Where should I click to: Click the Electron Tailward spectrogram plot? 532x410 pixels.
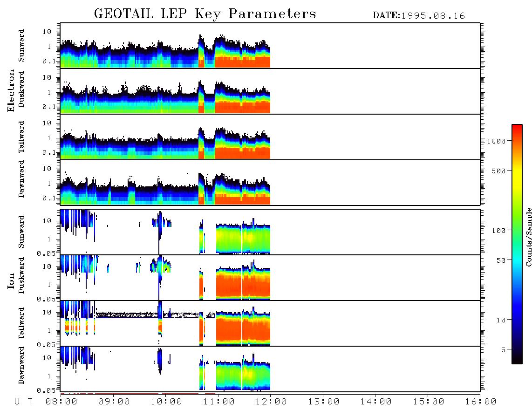coord(270,137)
